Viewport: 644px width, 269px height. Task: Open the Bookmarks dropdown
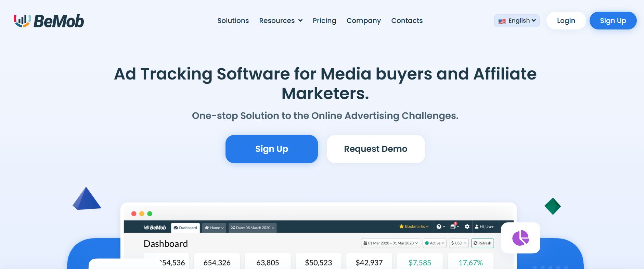click(x=414, y=227)
